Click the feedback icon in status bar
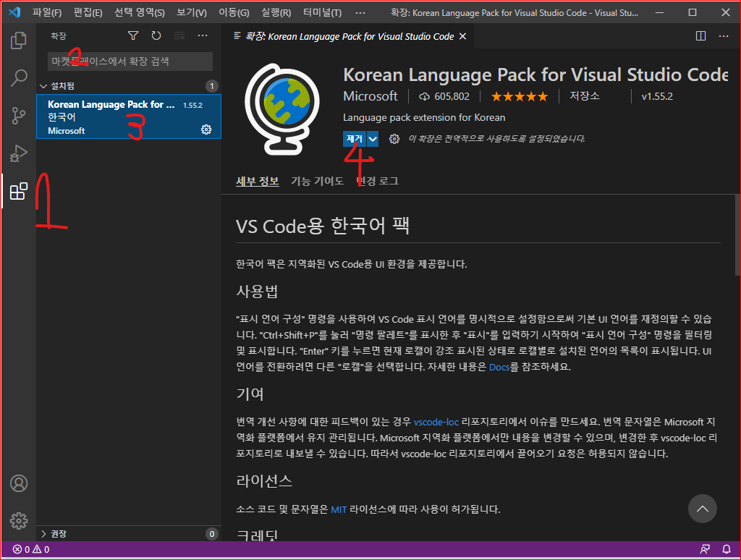741x560 pixels. click(x=705, y=549)
